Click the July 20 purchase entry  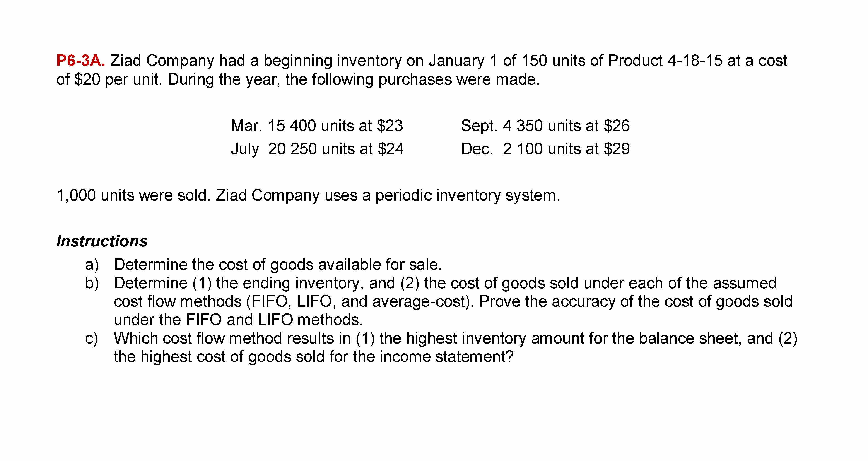[317, 149]
